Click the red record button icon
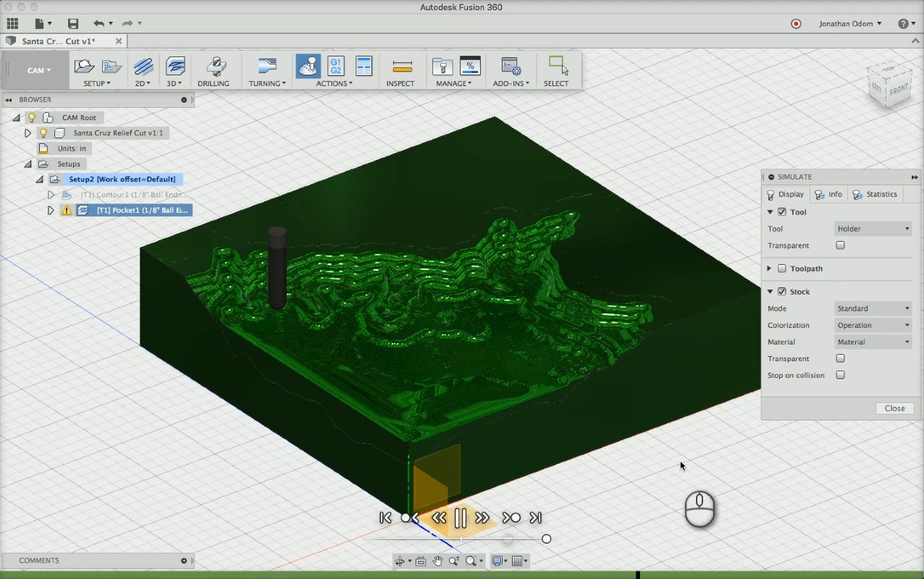The image size is (924, 579). [x=796, y=24]
